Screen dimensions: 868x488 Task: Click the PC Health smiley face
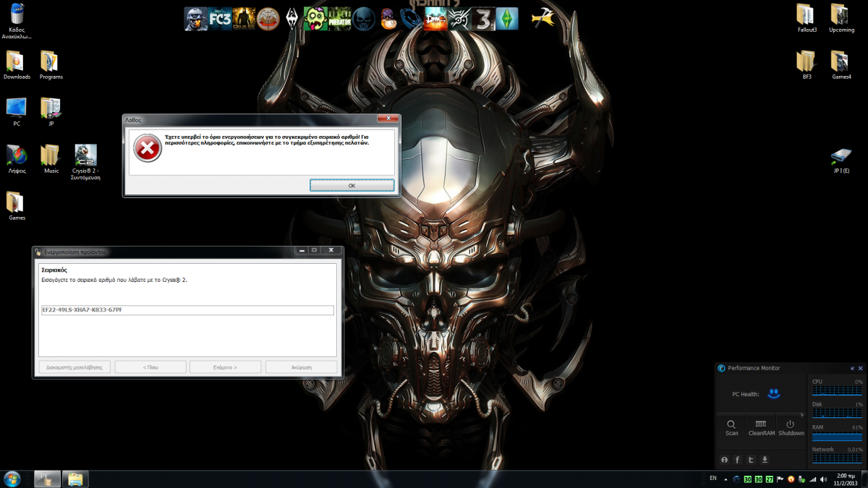[774, 393]
